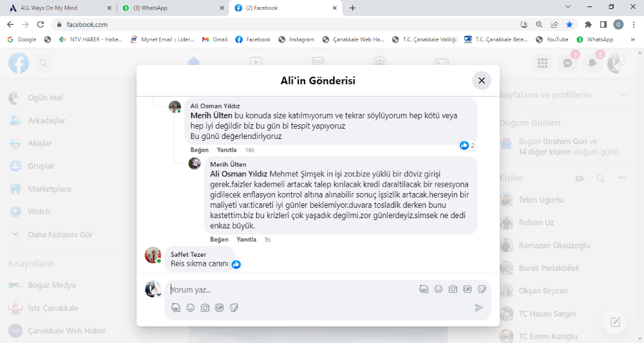Image resolution: width=644 pixels, height=343 pixels.
Task: Close the Ali'in Gönderisi post dialog
Action: click(x=481, y=81)
